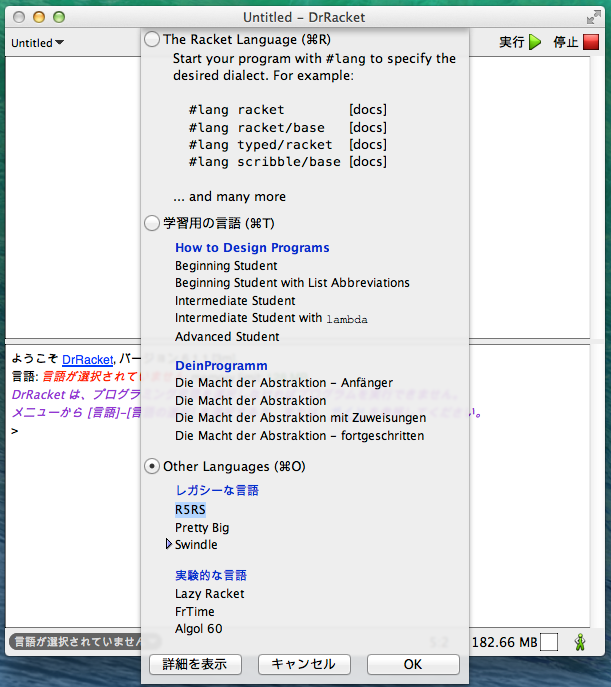Open the Untitled definitions dropdown
The image size is (611, 687).
[37, 42]
